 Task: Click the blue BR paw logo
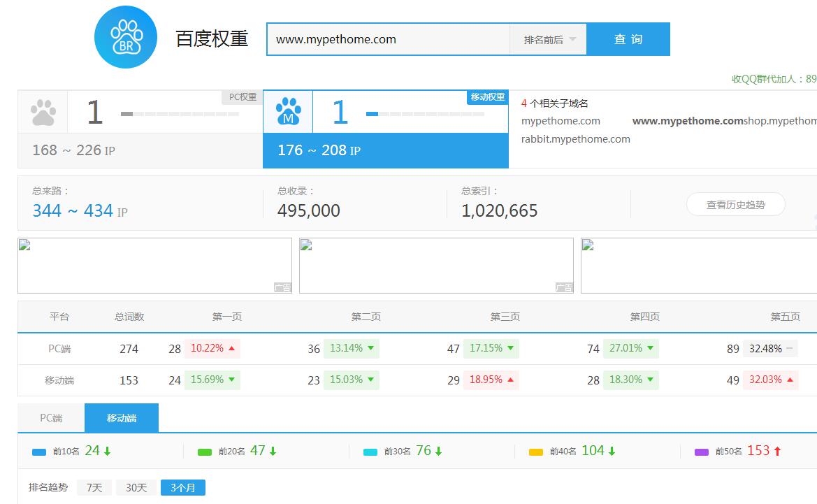[x=126, y=37]
